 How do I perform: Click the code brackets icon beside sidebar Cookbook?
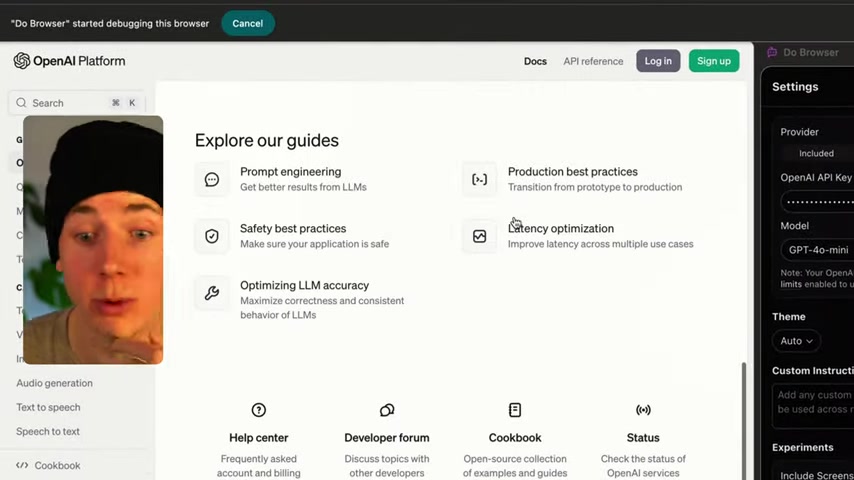click(x=22, y=465)
